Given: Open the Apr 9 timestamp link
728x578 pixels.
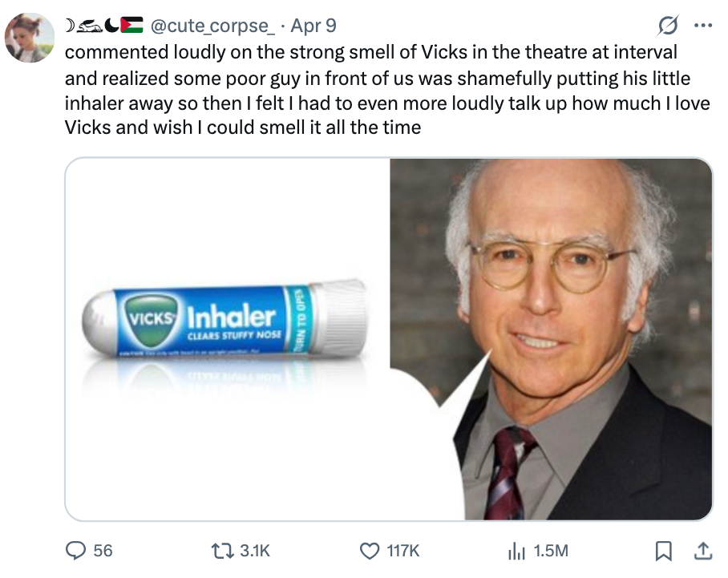Looking at the screenshot, I should (313, 26).
